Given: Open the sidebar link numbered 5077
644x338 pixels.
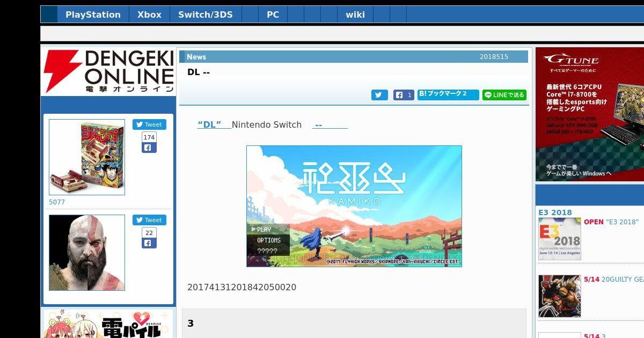Looking at the screenshot, I should [x=57, y=202].
